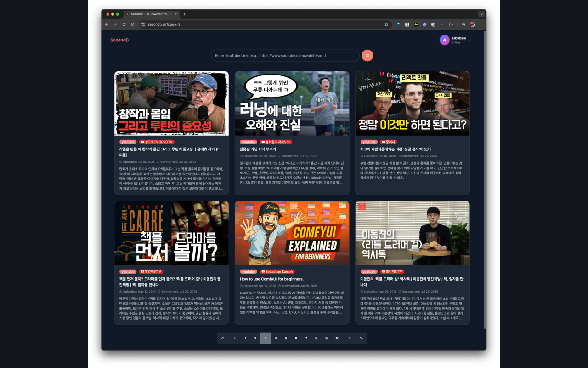This screenshot has width=588, height=368.
Task: Open a new browser tab with the plus button
Action: (x=184, y=14)
